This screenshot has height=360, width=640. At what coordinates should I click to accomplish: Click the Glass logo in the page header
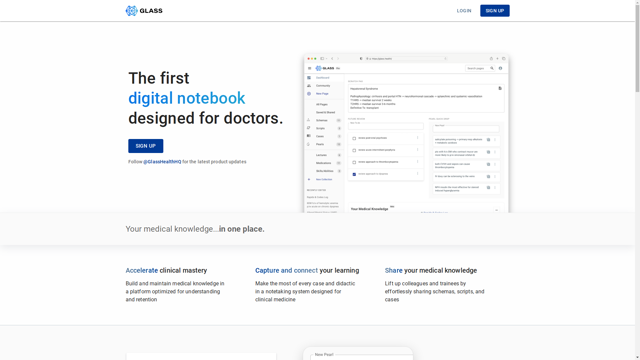click(144, 11)
